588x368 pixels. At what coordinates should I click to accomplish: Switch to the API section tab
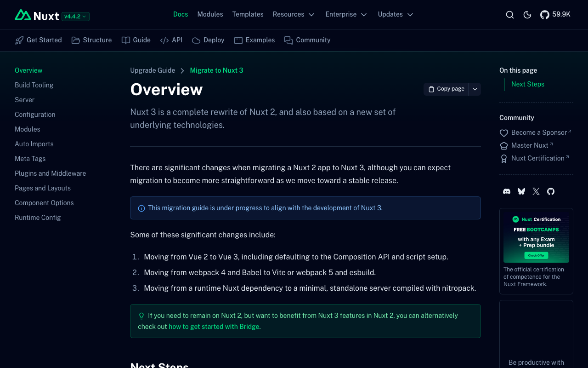(x=171, y=40)
